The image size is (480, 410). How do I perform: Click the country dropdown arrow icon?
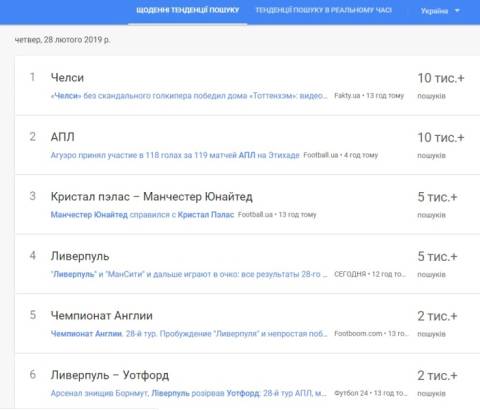457,11
